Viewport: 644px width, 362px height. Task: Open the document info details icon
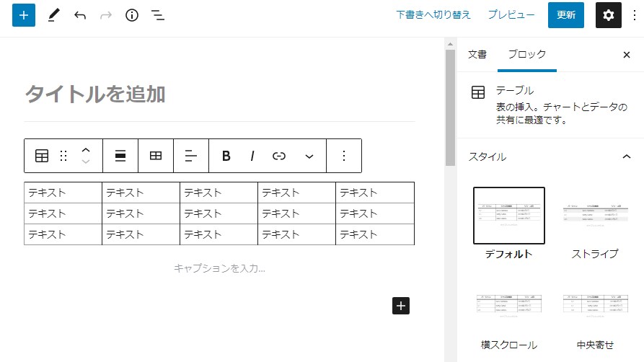pos(131,15)
